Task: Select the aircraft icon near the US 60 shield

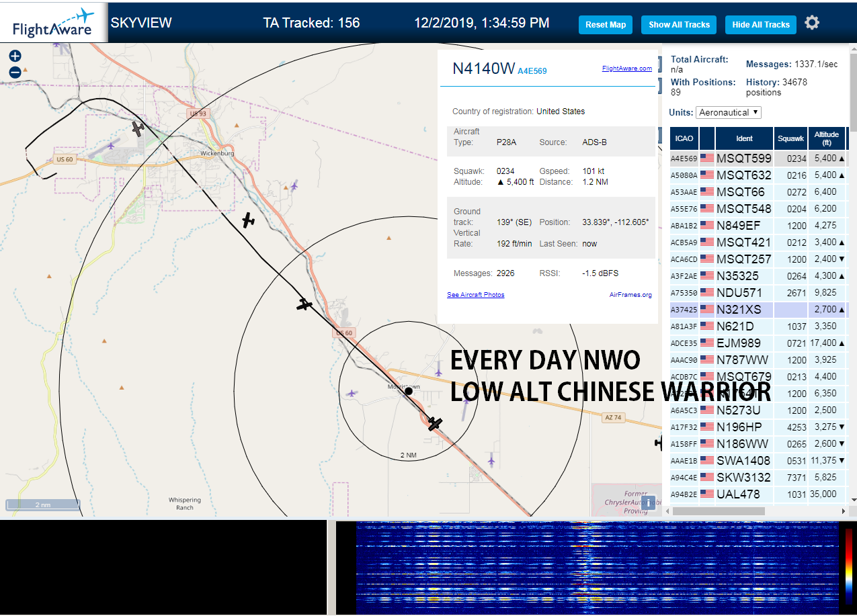Action: (304, 305)
